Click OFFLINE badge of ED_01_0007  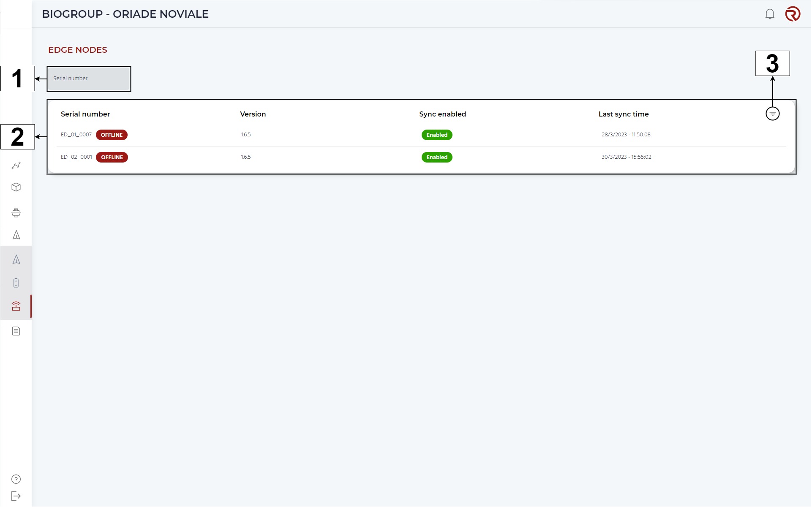112,135
